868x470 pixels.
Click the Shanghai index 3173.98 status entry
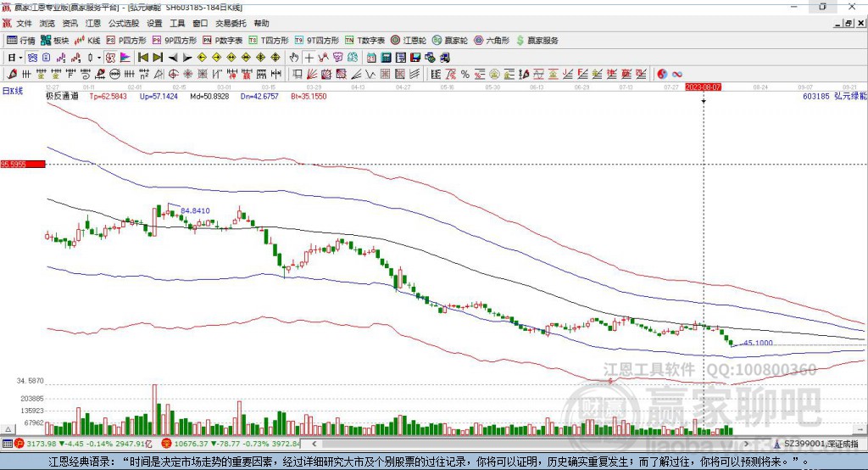(83, 444)
